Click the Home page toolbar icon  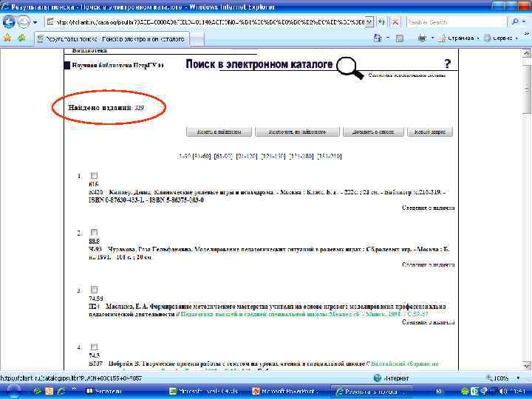[x=378, y=38]
